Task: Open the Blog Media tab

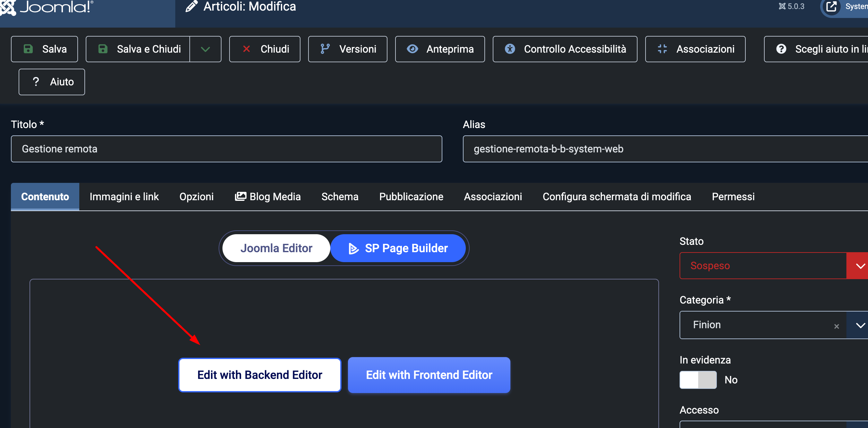Action: (x=267, y=197)
